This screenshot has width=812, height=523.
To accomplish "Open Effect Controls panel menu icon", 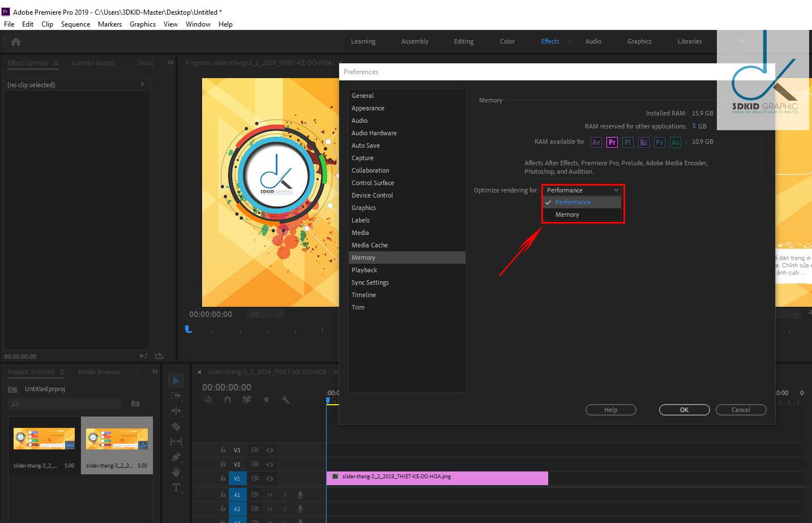I will (x=56, y=63).
